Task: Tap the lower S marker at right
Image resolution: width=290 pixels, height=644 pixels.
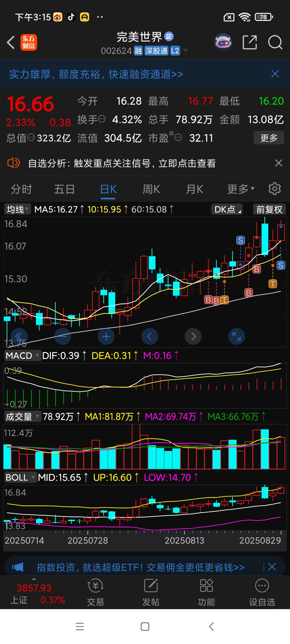Action: tap(281, 265)
